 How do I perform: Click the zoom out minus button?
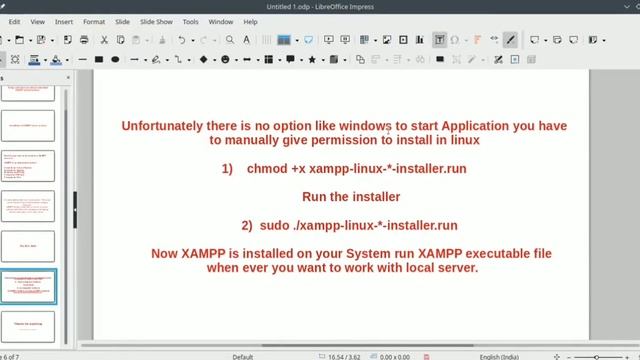tap(569, 357)
